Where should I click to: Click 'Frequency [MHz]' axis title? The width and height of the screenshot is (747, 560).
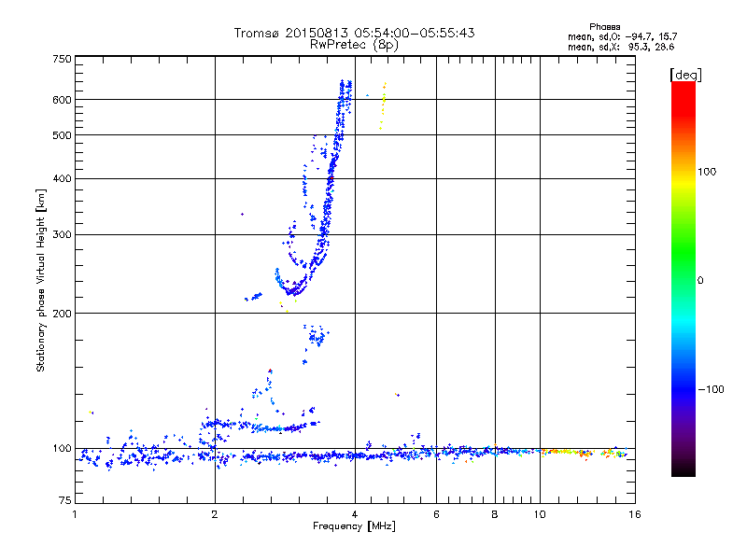(x=354, y=526)
